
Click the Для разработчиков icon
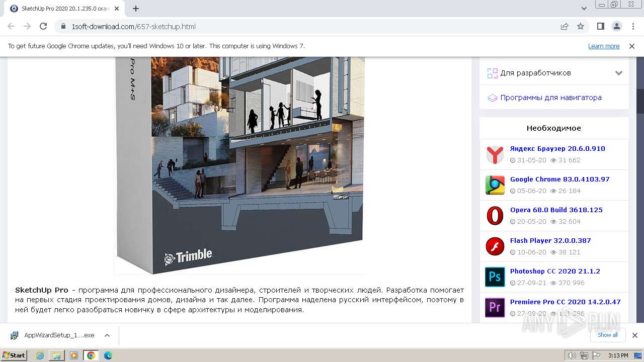coord(492,73)
